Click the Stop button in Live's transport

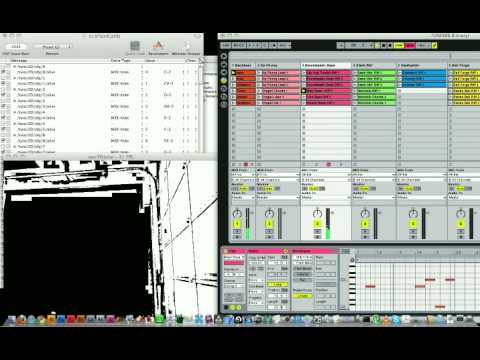click(x=384, y=45)
